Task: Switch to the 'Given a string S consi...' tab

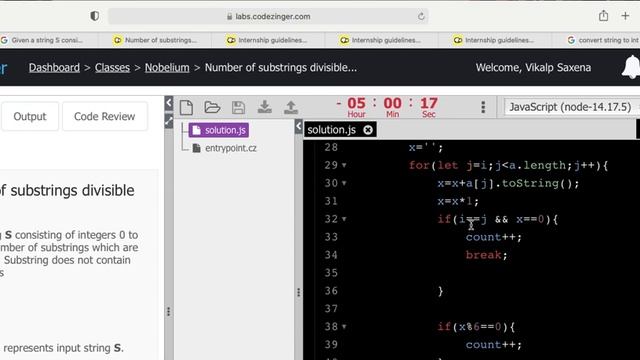Action: click(x=47, y=40)
